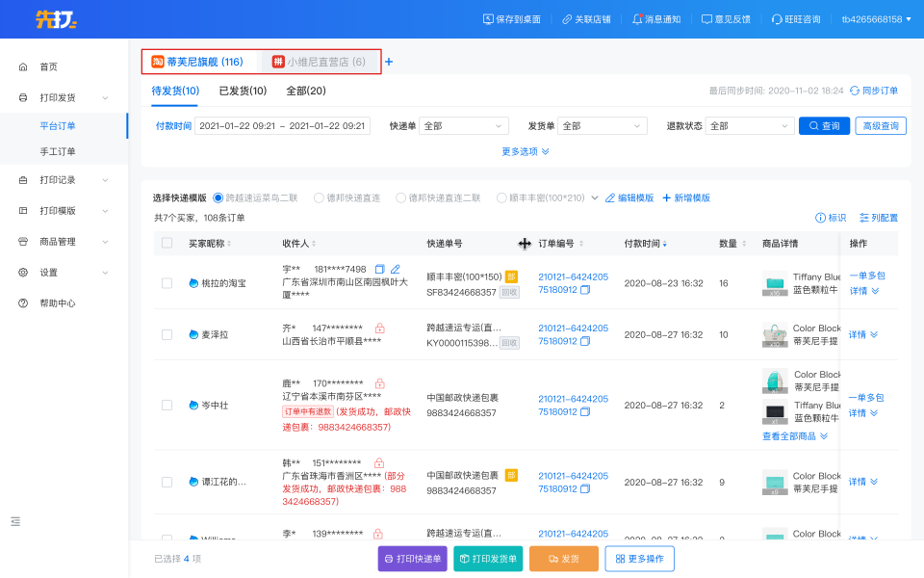
Task: Click copy icon next to phone 181****7498
Action: coord(379,269)
